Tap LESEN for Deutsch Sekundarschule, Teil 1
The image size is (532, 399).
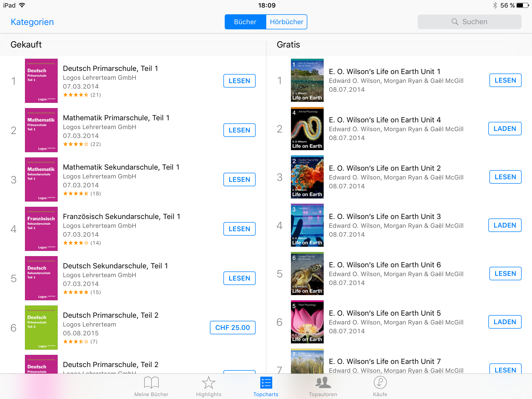click(x=239, y=278)
